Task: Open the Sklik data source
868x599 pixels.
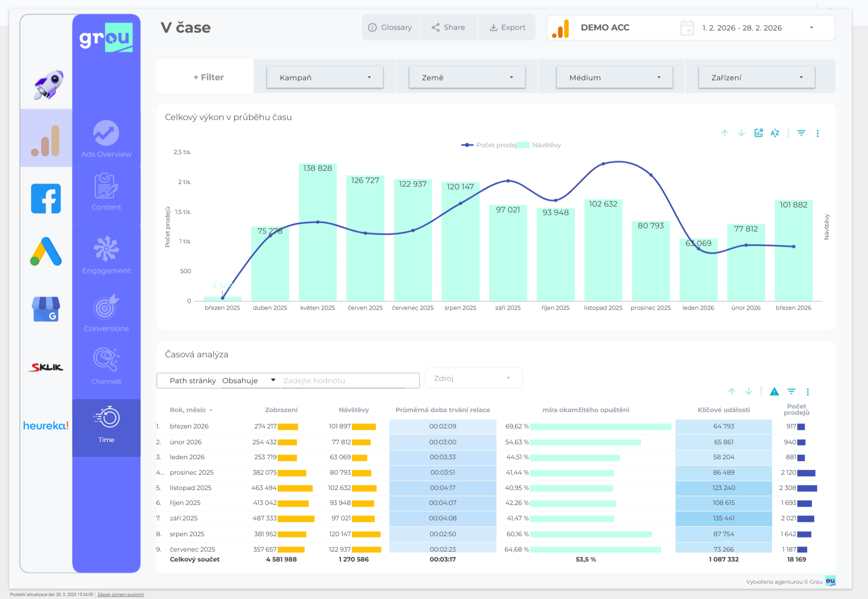Action: point(46,367)
